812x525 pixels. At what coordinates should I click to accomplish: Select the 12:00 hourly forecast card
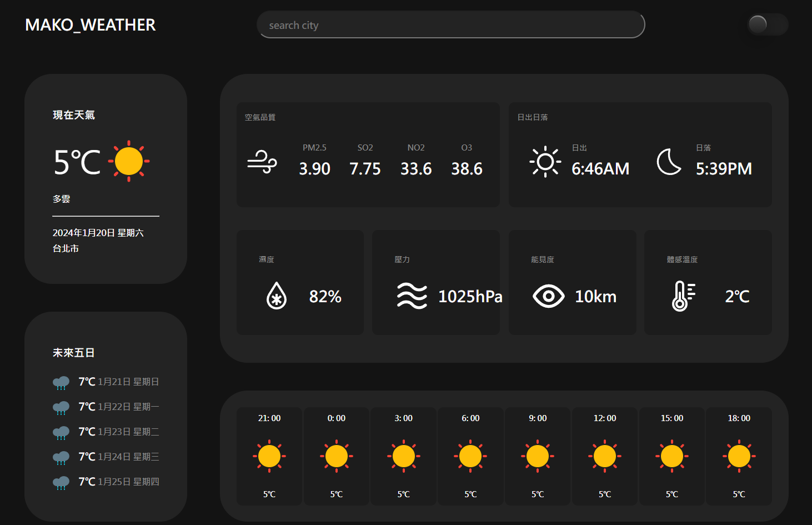605,456
